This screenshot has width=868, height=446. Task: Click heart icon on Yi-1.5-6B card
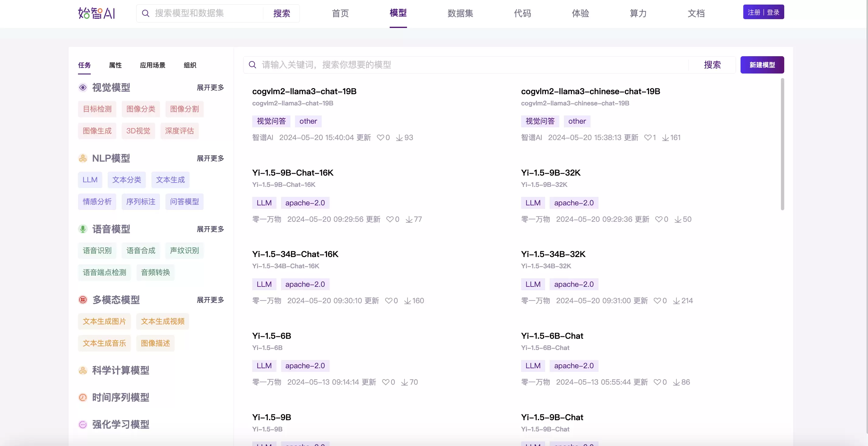385,382
